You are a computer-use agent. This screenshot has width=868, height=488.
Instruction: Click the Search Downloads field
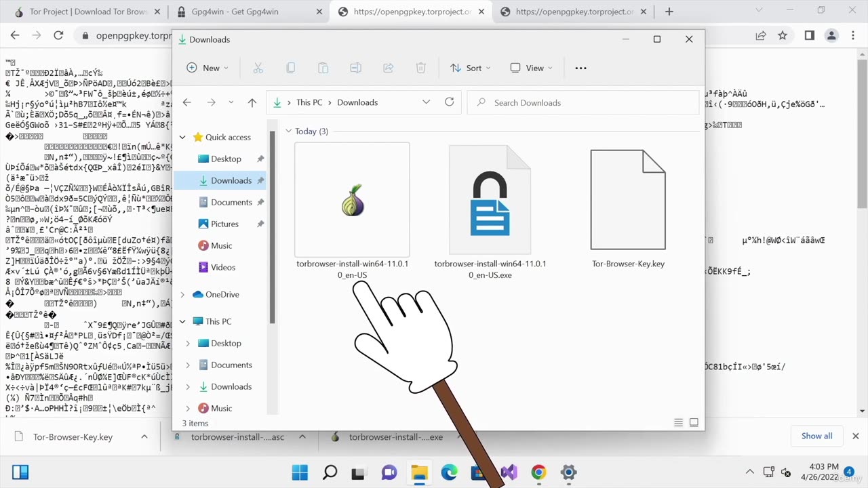tap(583, 102)
